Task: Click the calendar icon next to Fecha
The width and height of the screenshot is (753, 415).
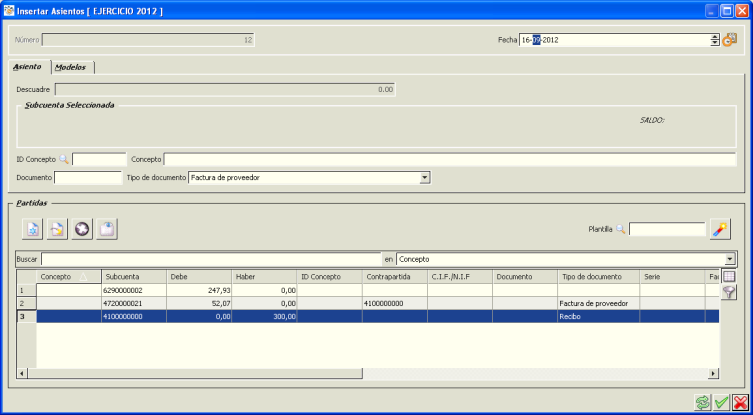Action: pyautogui.click(x=729, y=40)
